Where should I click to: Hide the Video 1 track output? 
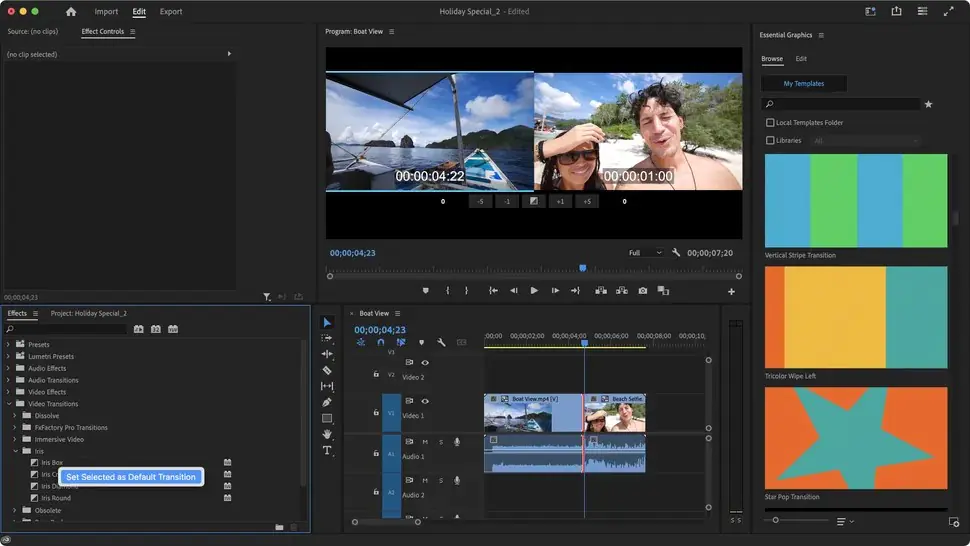coord(425,401)
